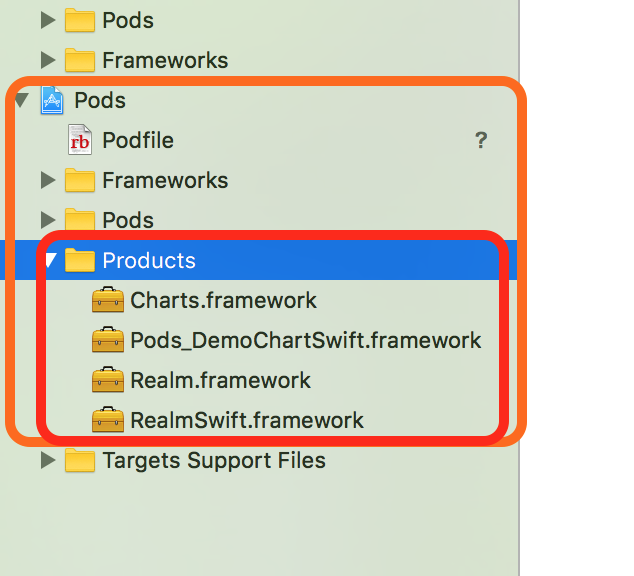The height and width of the screenshot is (576, 634).
Task: Collapse the Pods project disclosure triangle
Action: pyautogui.click(x=22, y=100)
